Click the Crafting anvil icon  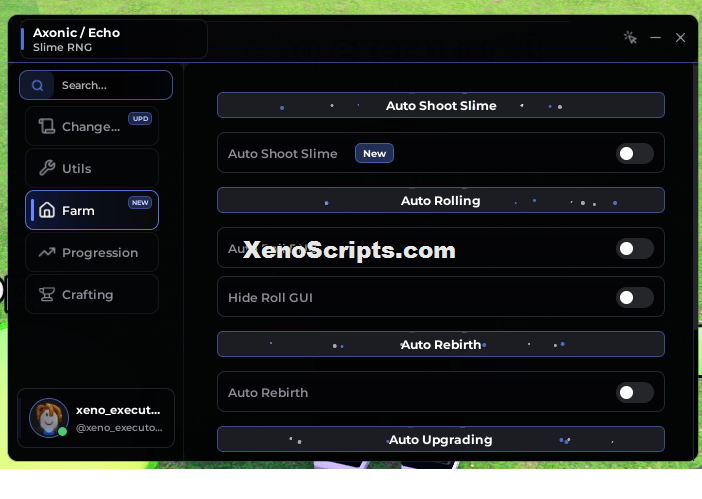[x=47, y=294]
